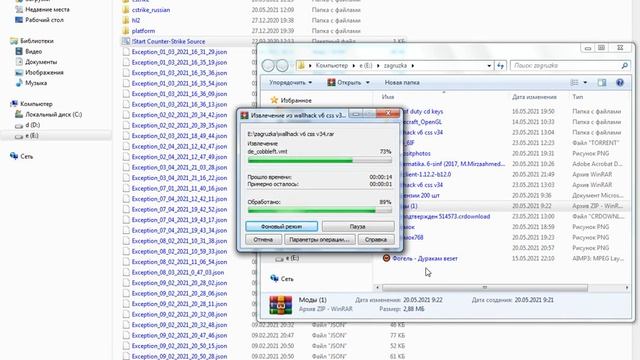Viewport: 640px width, 360px height.
Task: Click Компьютер in the address breadcrumb
Action: click(331, 65)
